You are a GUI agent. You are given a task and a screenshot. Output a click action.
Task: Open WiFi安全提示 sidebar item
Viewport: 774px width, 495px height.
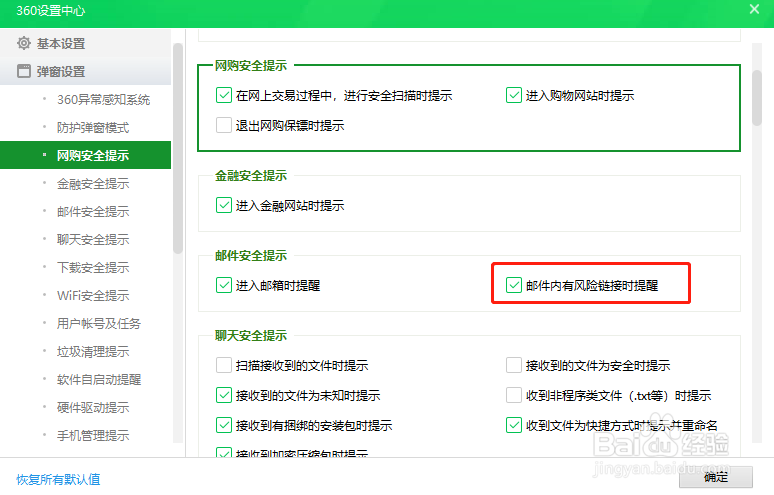click(93, 296)
